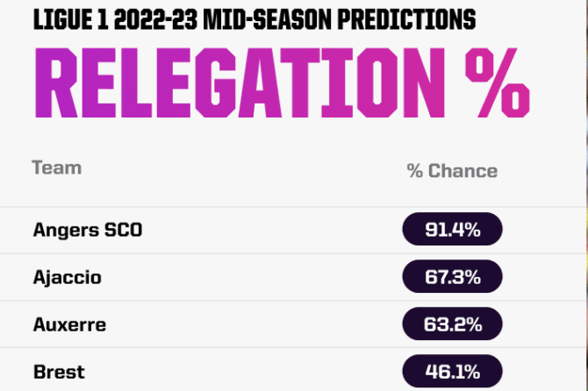This screenshot has width=588, height=391.
Task: Click the 2022-23 season text
Action: coord(165,18)
